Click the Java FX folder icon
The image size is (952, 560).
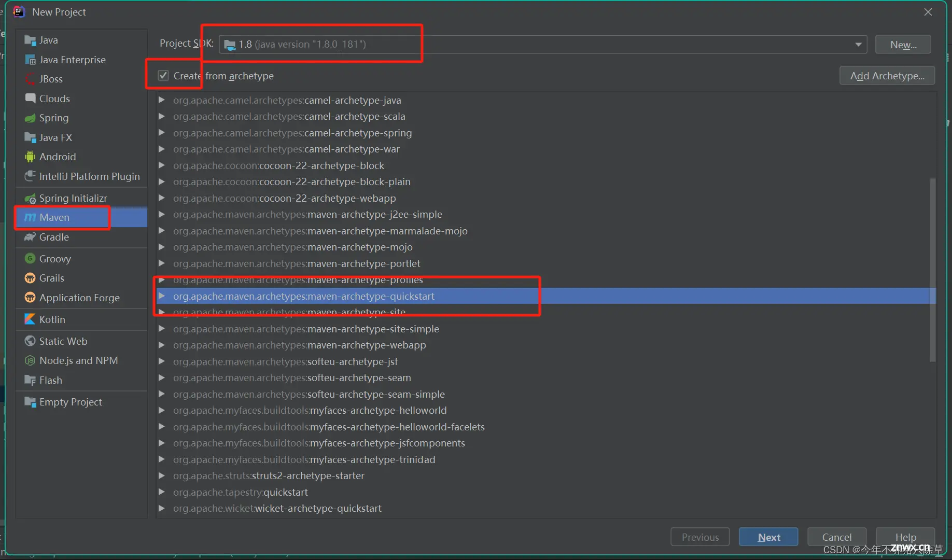pyautogui.click(x=30, y=137)
